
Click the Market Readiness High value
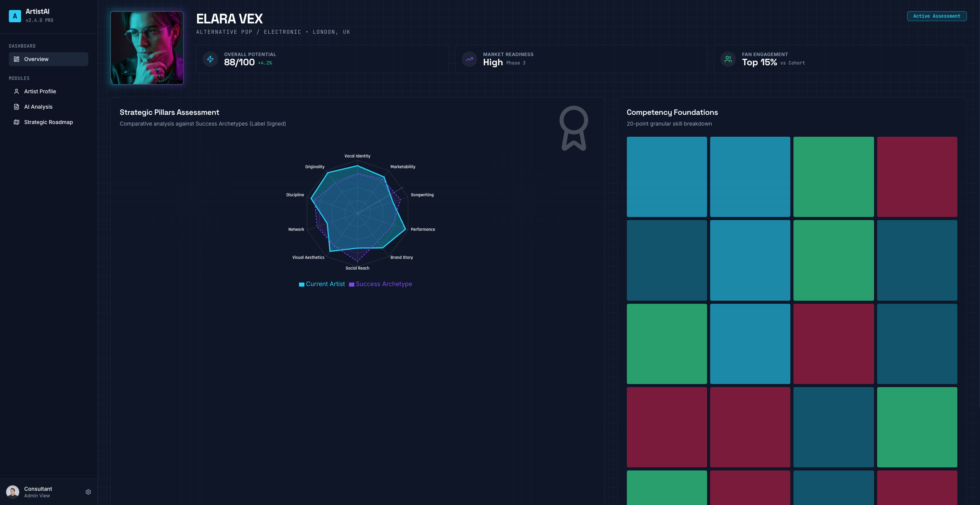coord(493,62)
